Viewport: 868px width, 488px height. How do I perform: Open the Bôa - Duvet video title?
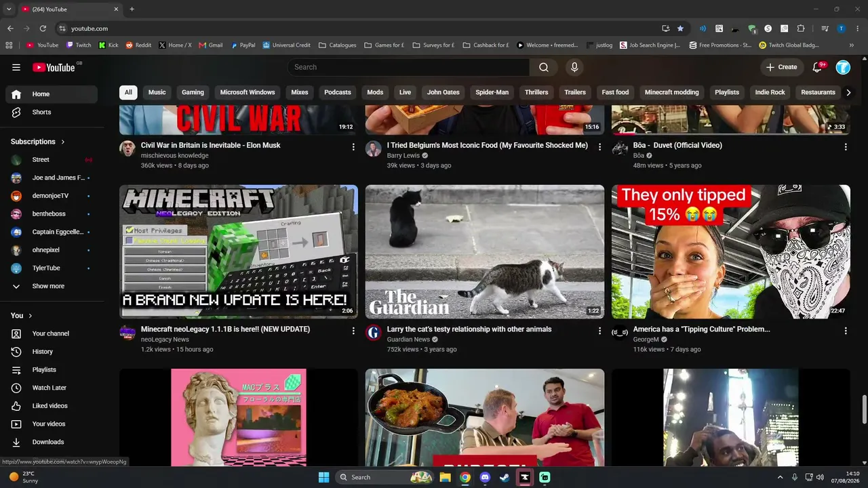(x=677, y=145)
